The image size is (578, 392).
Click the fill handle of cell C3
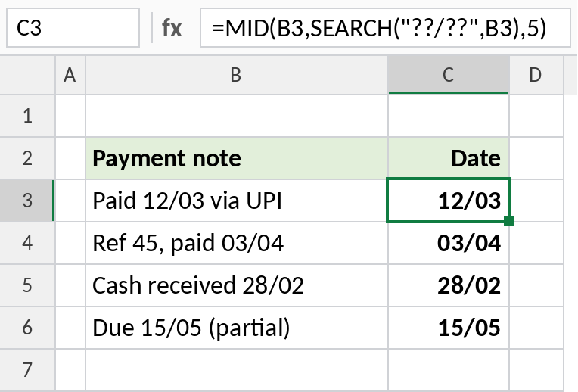508,221
